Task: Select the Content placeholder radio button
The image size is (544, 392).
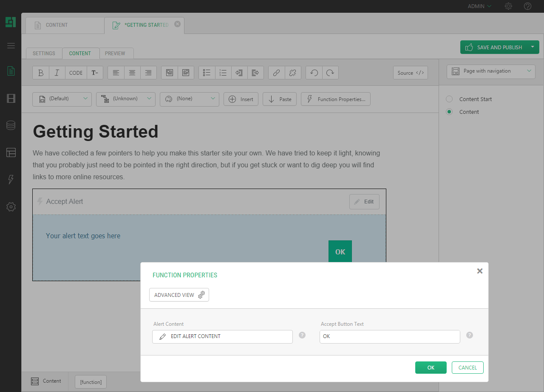Action: pyautogui.click(x=449, y=112)
